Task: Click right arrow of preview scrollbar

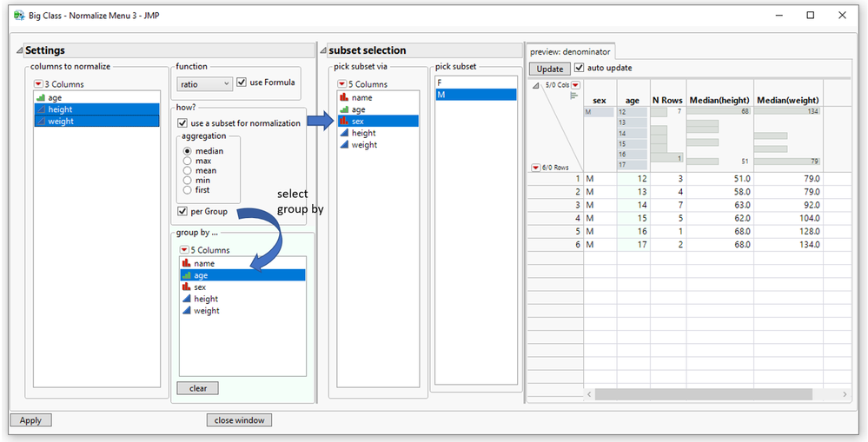Action: (845, 394)
